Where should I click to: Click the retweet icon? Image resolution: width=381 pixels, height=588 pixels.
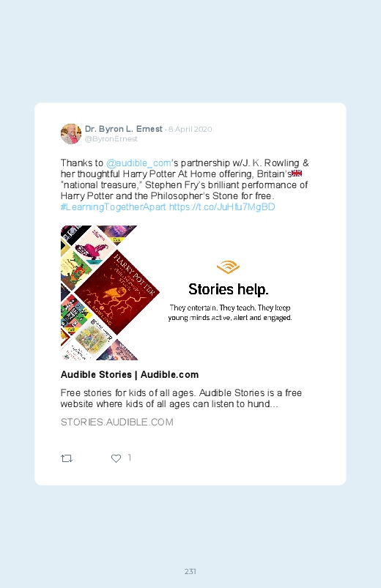[x=67, y=458]
